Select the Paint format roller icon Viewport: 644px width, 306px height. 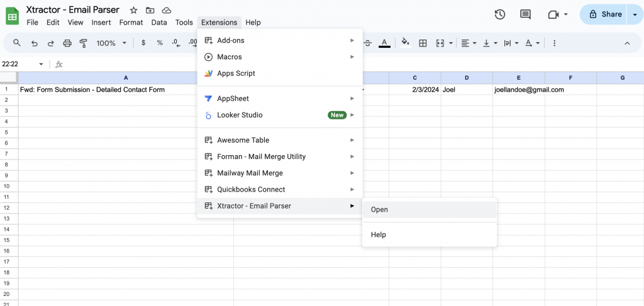pos(84,43)
